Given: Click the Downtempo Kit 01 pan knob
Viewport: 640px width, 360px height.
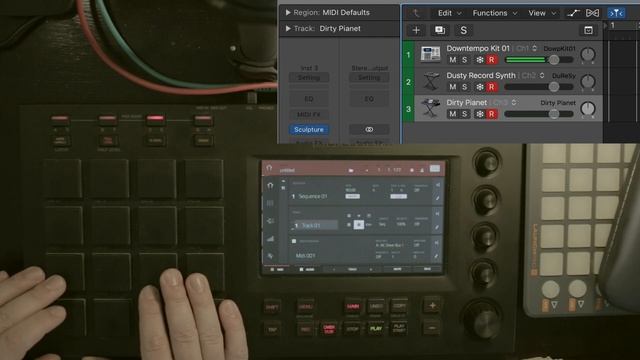Looking at the screenshot, I should 588,55.
